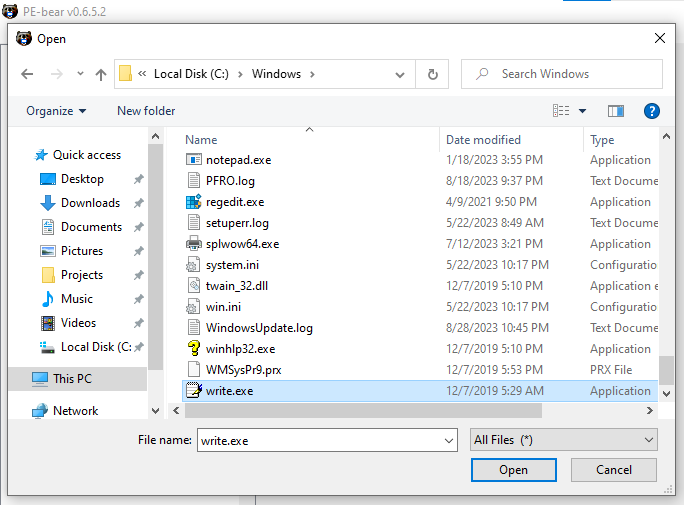Open Documents in the sidebar

(x=91, y=227)
